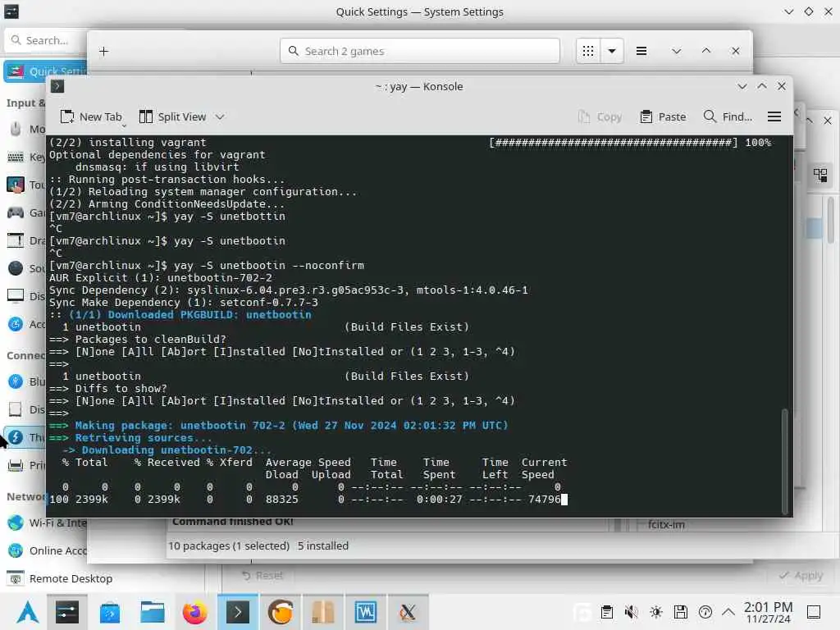Switch to grid view in Lutris
This screenshot has height=630, width=840.
click(x=588, y=51)
